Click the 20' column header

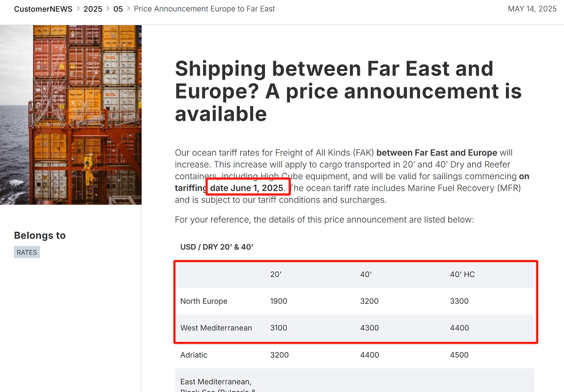276,275
